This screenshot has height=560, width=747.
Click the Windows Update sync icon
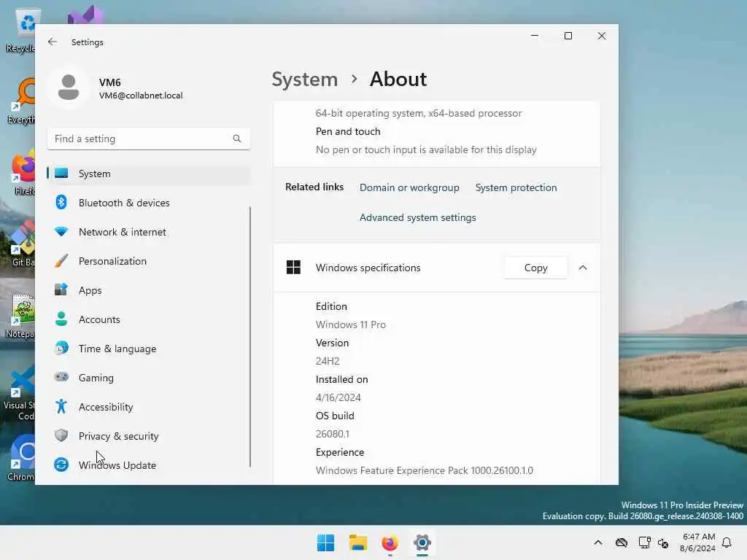61,464
